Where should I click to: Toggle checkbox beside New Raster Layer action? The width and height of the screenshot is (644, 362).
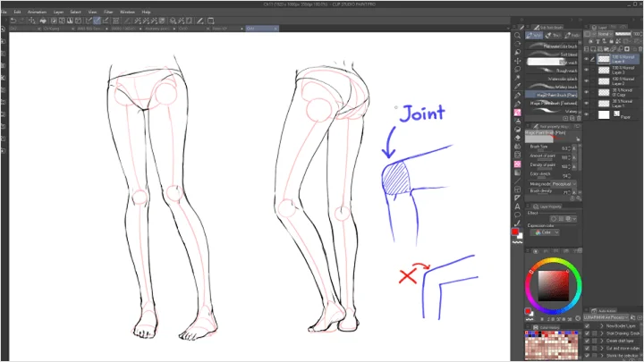click(587, 326)
